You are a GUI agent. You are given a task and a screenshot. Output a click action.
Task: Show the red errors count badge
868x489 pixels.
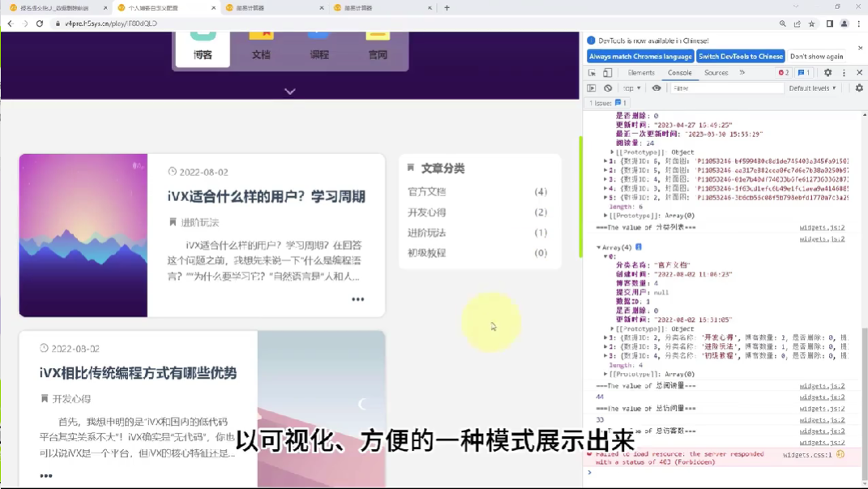pyautogui.click(x=783, y=72)
